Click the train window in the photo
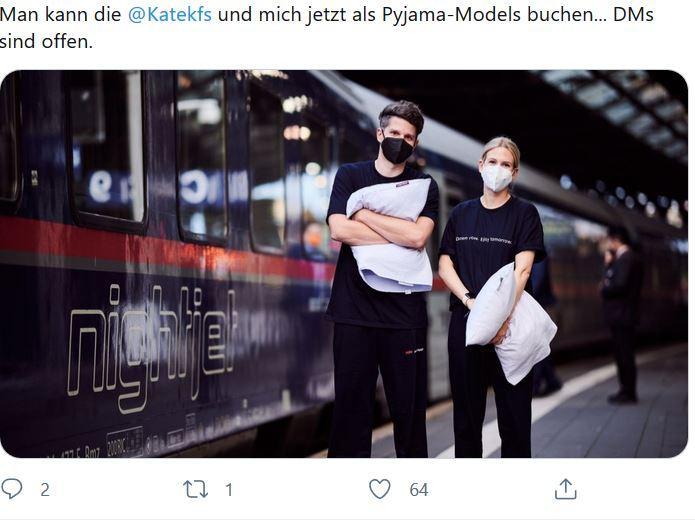This screenshot has width=695, height=522. 108,148
